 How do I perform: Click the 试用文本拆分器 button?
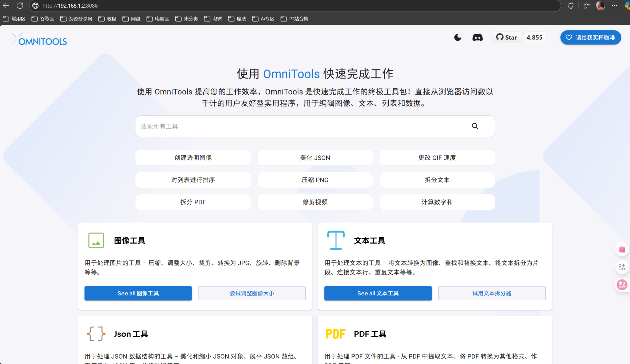coord(491,293)
